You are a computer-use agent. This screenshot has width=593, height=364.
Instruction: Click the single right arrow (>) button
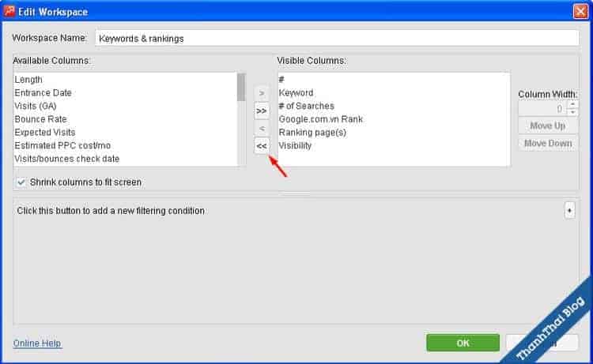(x=262, y=93)
